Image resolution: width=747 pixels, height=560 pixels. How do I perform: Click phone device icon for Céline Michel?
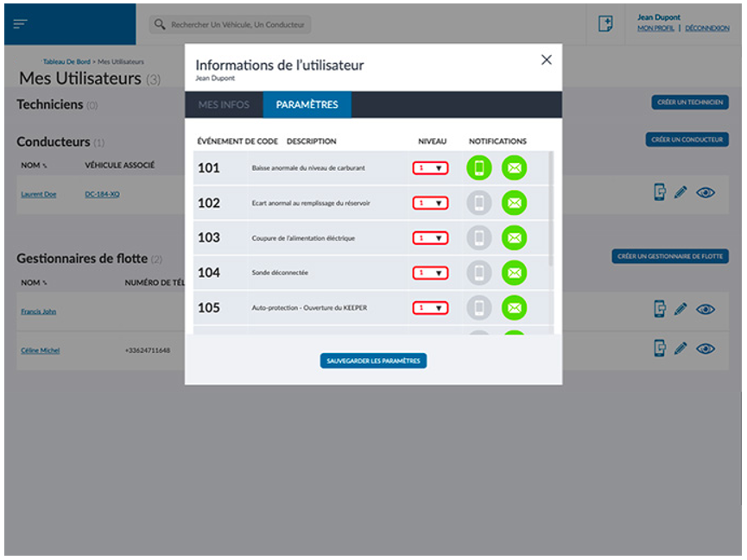tap(659, 348)
